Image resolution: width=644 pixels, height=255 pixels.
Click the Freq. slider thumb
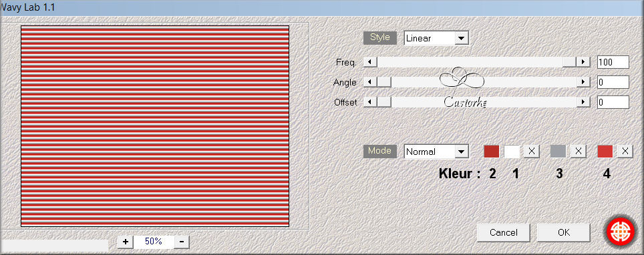point(569,62)
